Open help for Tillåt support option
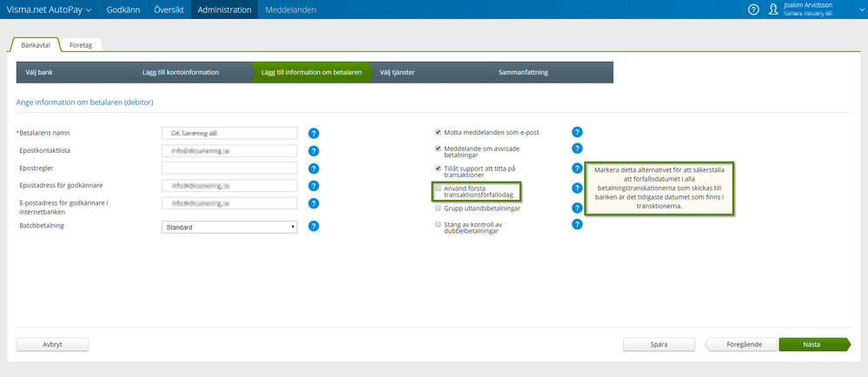 578,168
